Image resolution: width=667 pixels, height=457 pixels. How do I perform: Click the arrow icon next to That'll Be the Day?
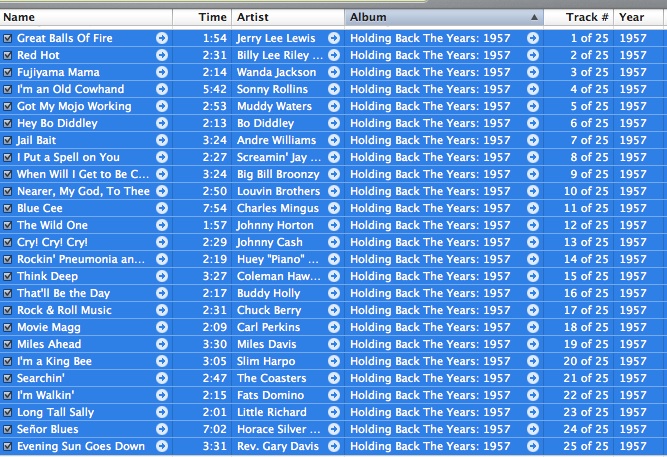[x=162, y=293]
